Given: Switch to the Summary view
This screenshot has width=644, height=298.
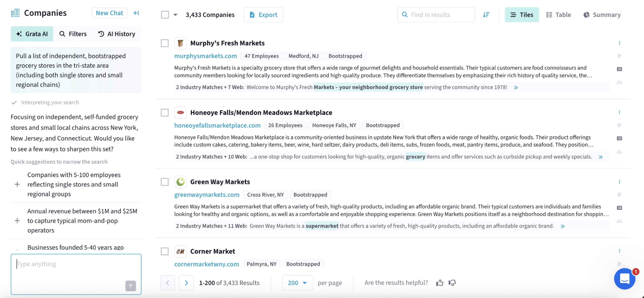Looking at the screenshot, I should tap(602, 14).
